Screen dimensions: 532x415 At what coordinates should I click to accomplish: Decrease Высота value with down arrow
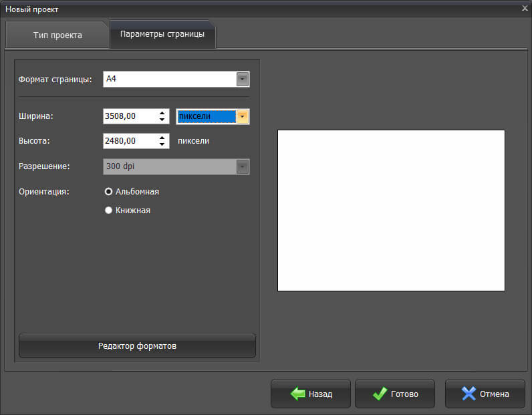(x=162, y=144)
